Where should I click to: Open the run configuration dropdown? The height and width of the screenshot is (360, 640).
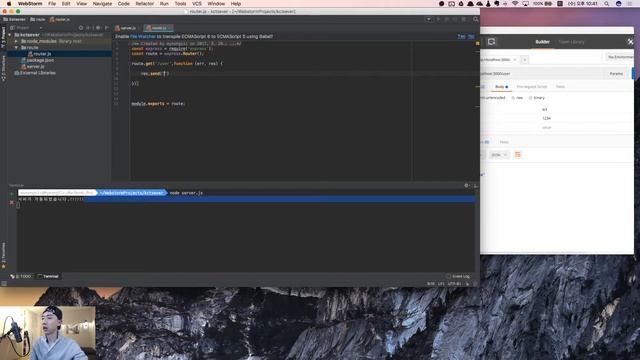click(x=429, y=19)
